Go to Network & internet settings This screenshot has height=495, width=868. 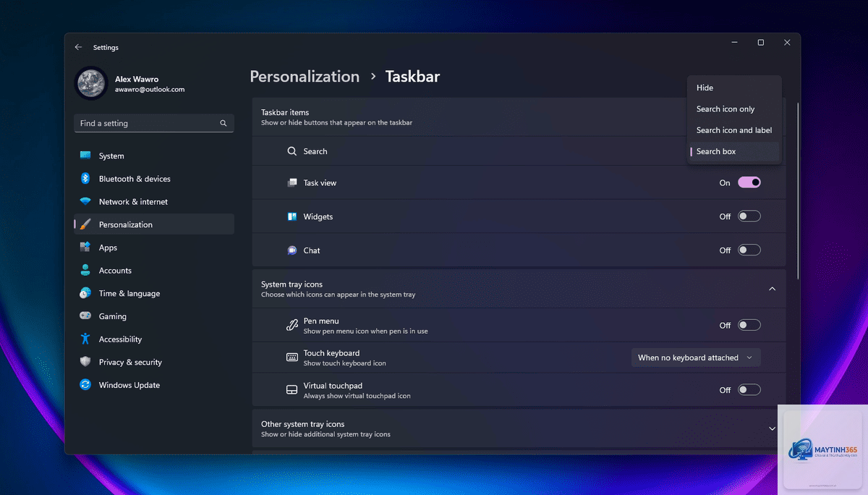pos(154,202)
